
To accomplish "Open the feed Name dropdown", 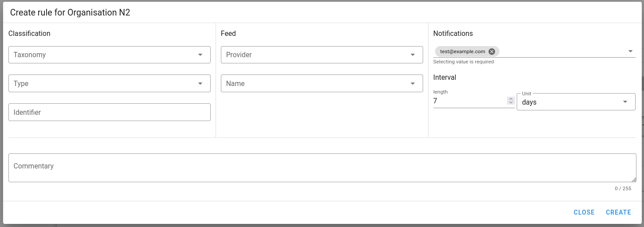I will [322, 83].
